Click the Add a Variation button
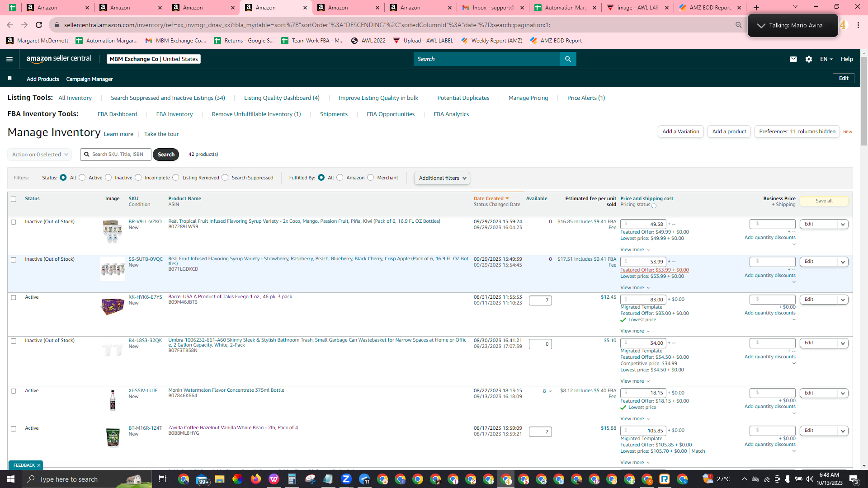868x488 pixels. [680, 131]
